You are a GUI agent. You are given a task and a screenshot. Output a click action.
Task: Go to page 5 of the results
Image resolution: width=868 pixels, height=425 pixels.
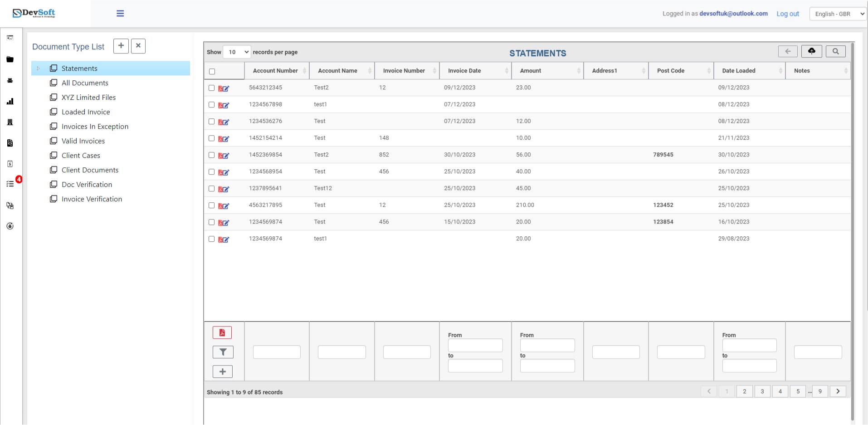798,391
